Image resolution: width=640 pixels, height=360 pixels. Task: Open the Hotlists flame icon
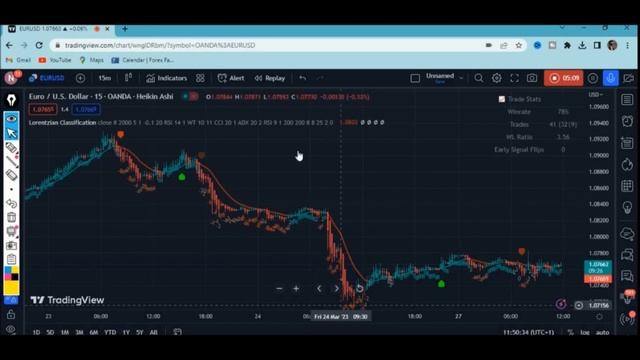click(x=627, y=164)
